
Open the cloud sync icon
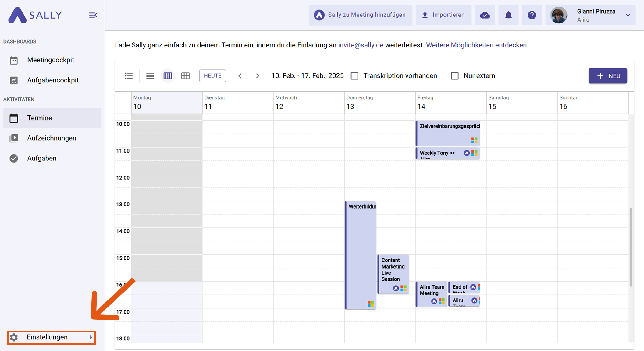485,15
